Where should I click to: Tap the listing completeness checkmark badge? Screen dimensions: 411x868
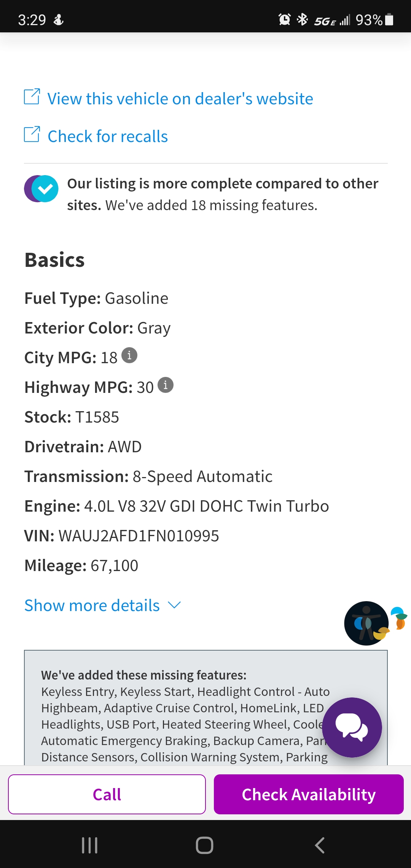[41, 189]
